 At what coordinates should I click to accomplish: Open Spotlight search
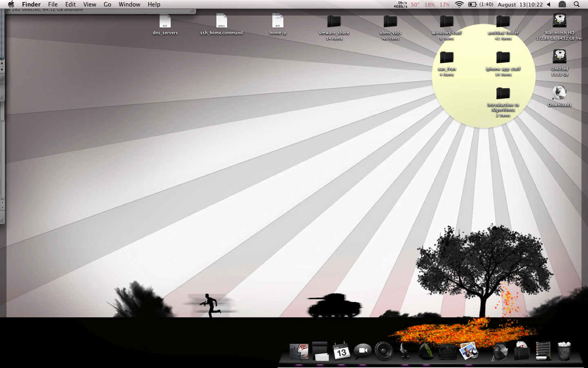tap(577, 4)
